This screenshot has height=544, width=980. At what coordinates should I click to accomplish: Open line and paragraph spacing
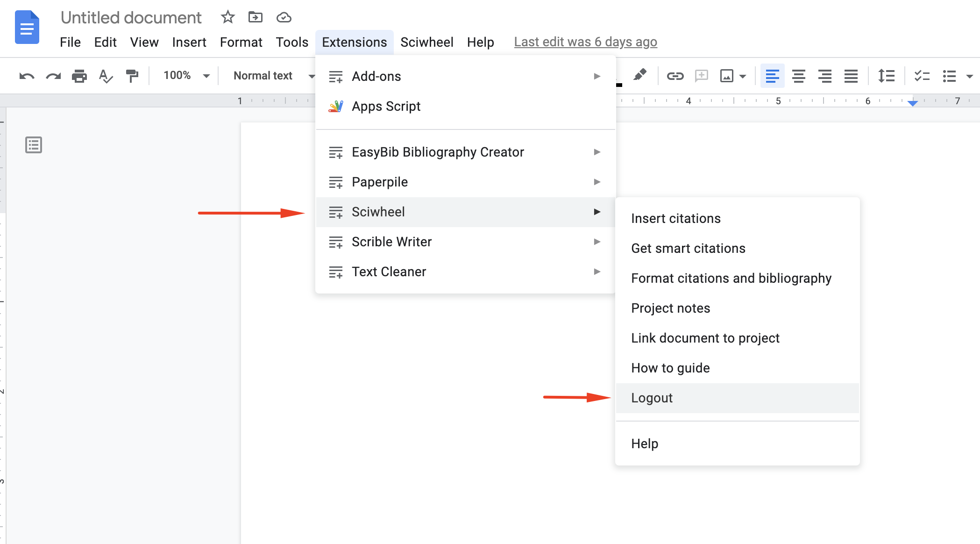[886, 76]
